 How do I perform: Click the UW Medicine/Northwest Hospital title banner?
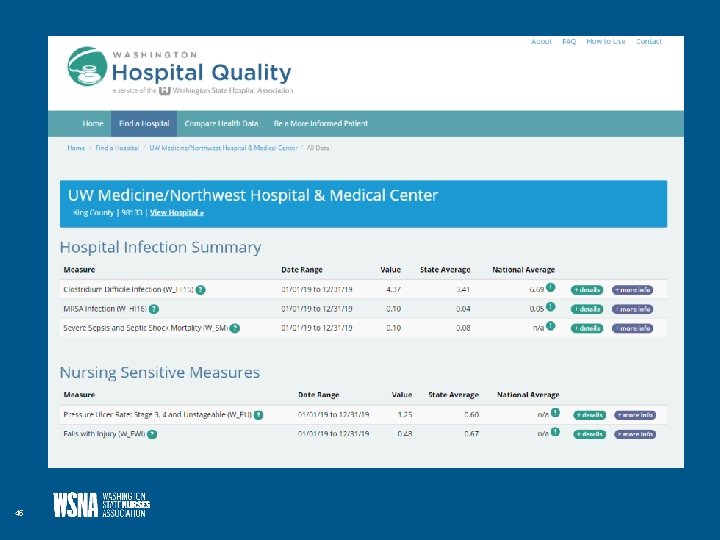[363, 204]
